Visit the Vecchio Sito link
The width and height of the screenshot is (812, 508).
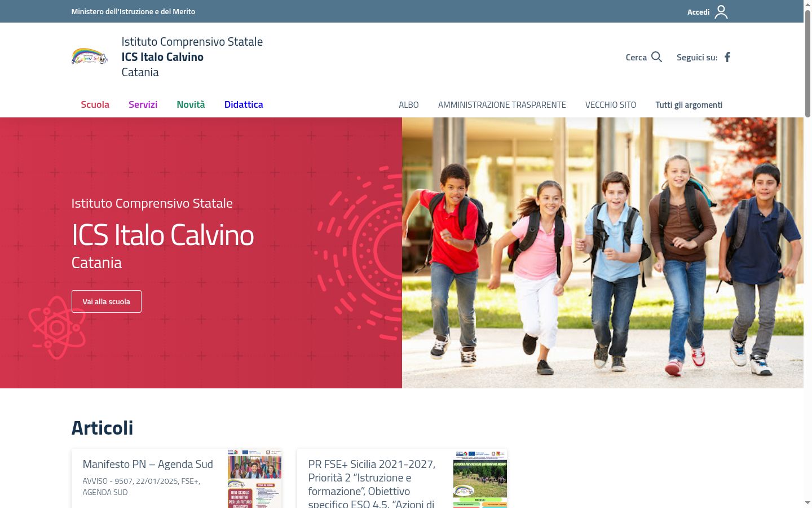(x=611, y=105)
